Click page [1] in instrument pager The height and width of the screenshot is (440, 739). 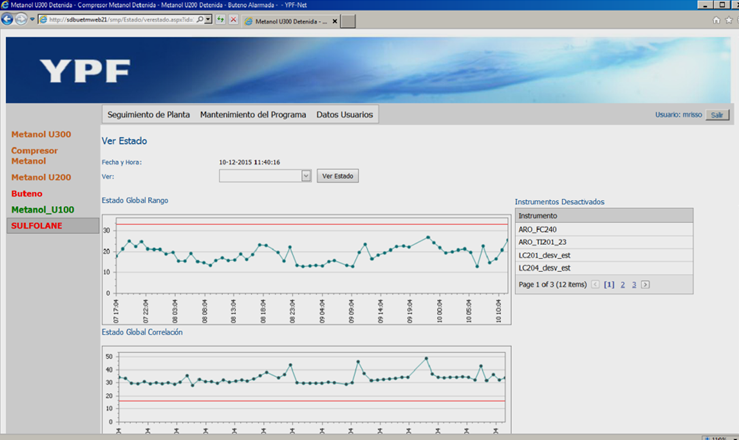(609, 285)
